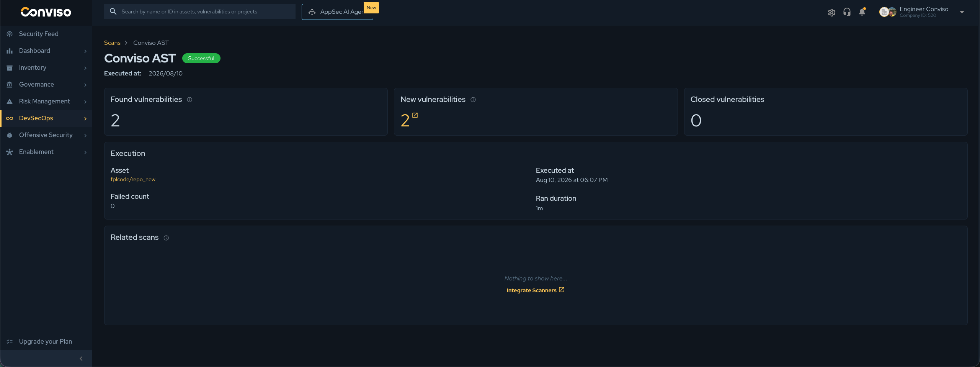Screen dimensions: 980x367
Task: Click the ran duration value 1m
Action: point(539,208)
